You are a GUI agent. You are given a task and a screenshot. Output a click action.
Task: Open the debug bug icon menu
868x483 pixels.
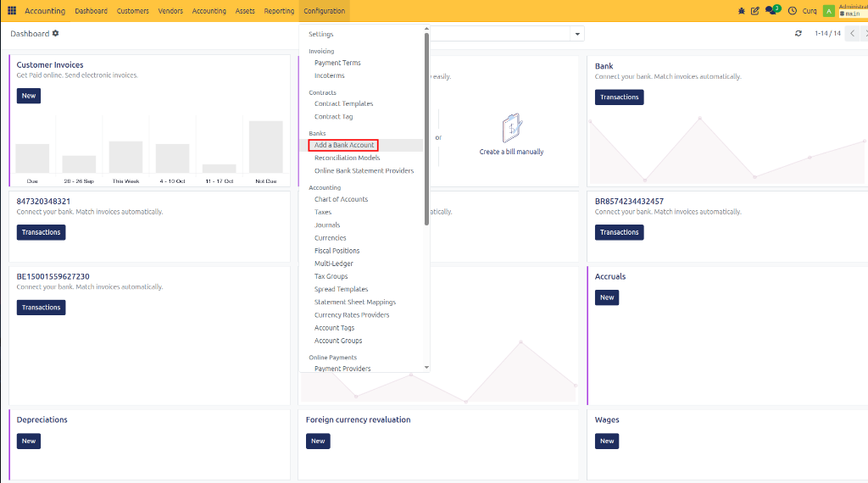click(x=741, y=10)
